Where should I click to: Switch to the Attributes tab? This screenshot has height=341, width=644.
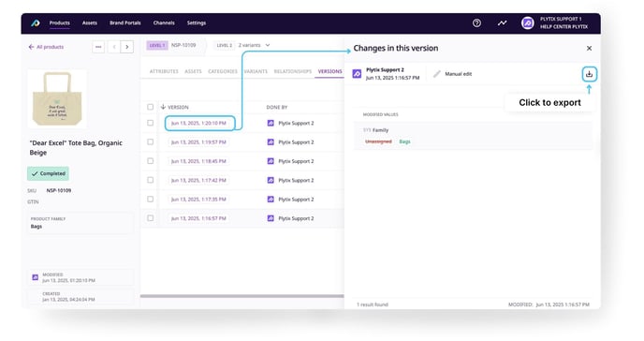click(164, 71)
